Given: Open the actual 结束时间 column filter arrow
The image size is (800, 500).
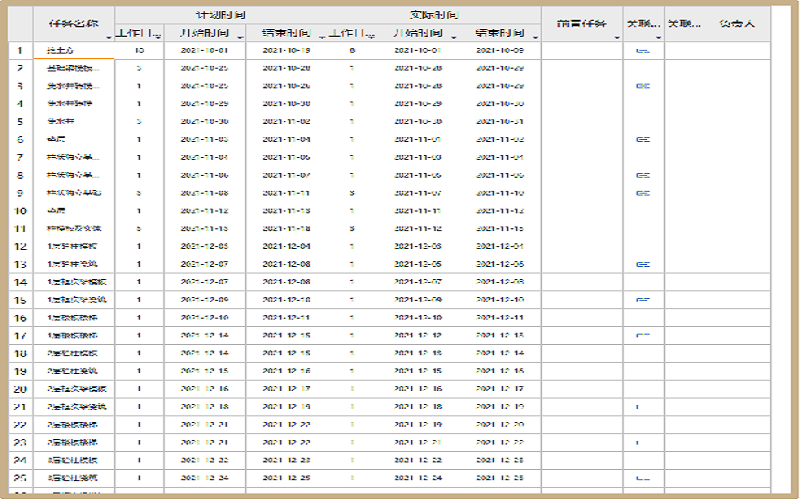Looking at the screenshot, I should pyautogui.click(x=535, y=37).
